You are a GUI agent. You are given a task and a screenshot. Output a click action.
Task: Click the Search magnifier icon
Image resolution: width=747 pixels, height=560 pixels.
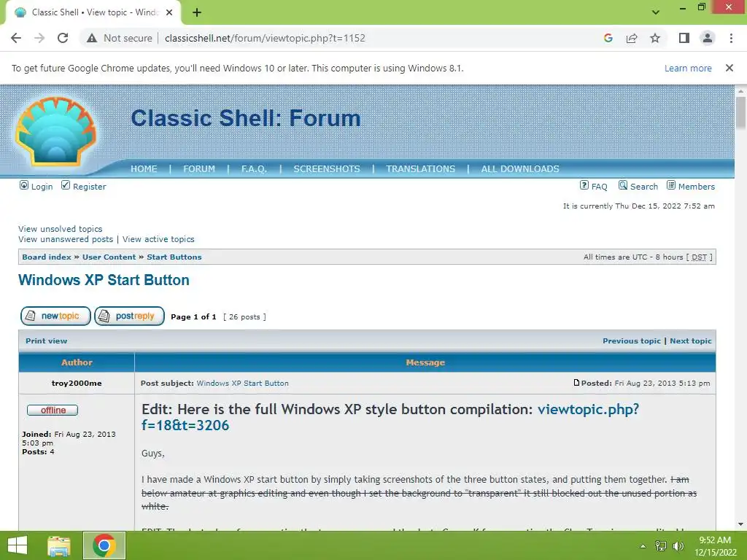pyautogui.click(x=623, y=185)
